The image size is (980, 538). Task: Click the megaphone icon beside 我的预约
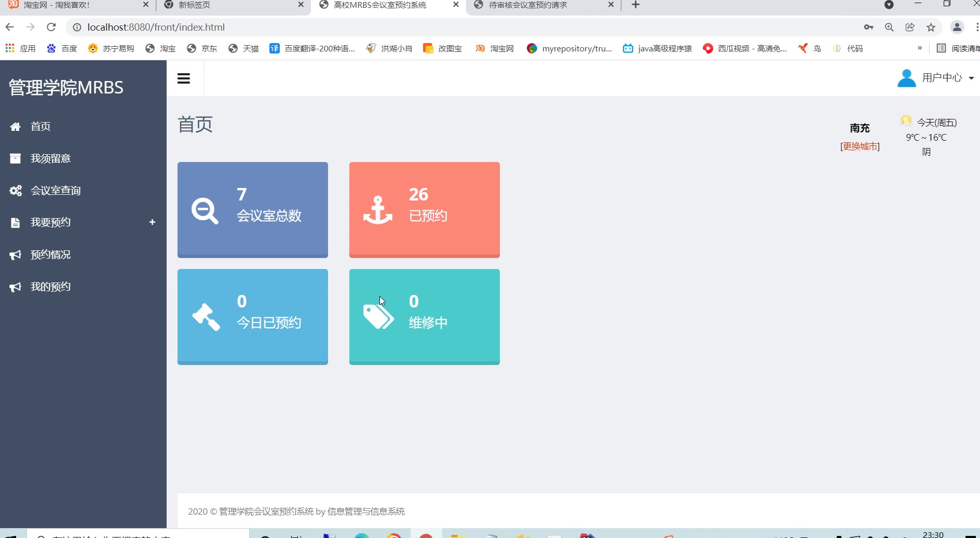(x=16, y=287)
